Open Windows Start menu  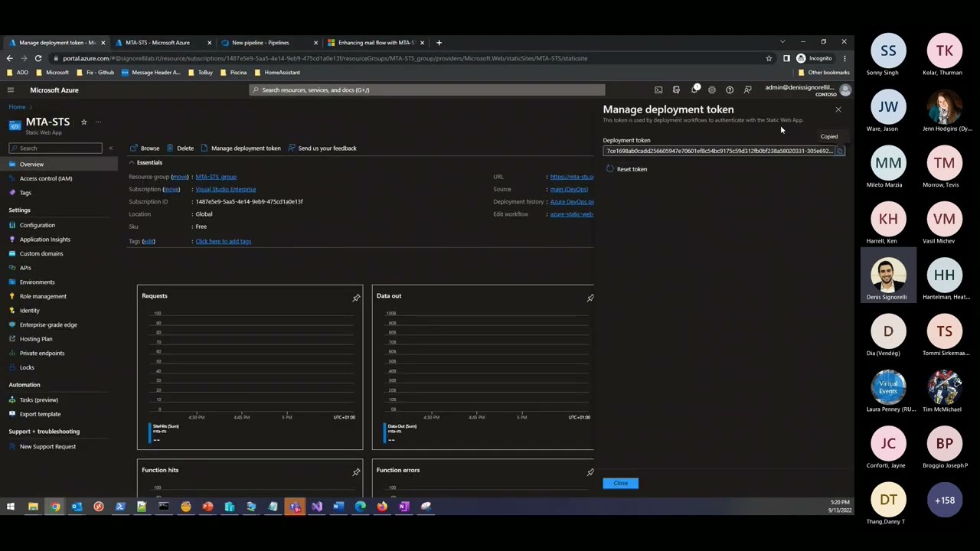pyautogui.click(x=11, y=507)
